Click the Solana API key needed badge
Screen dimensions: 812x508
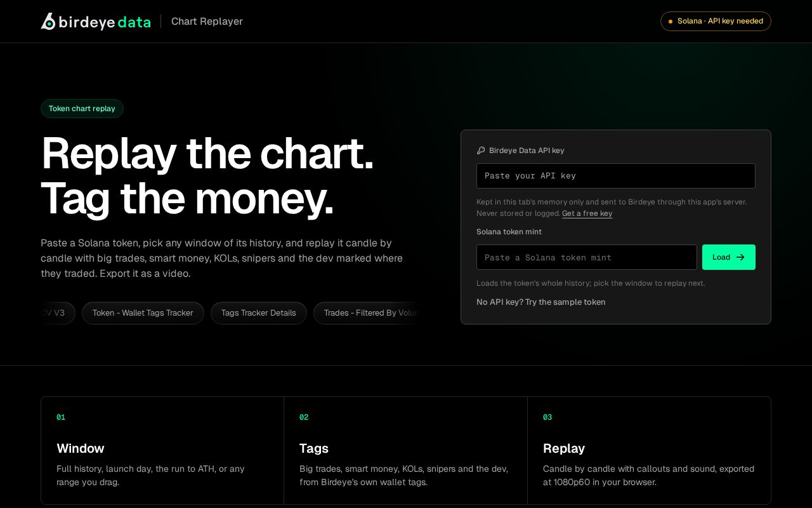pos(716,21)
